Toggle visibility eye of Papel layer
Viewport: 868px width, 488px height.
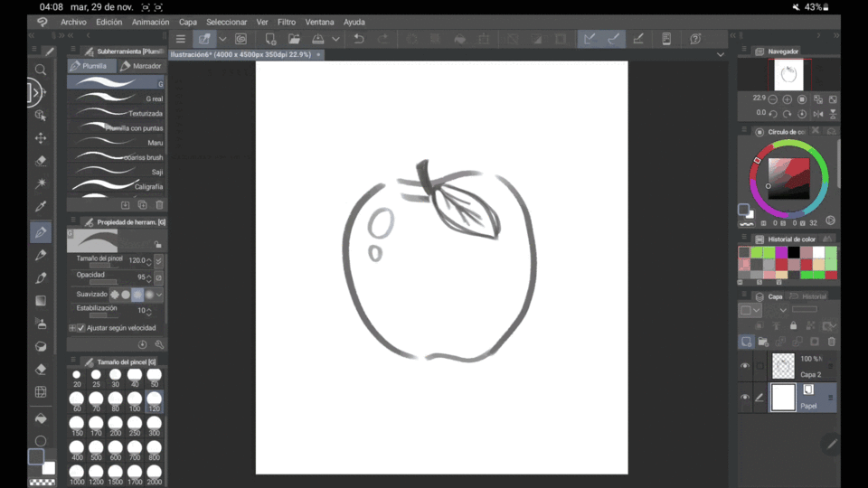point(745,398)
